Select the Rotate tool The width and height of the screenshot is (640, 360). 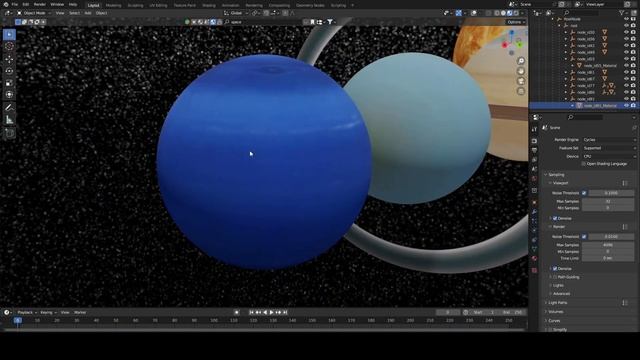pos(9,71)
